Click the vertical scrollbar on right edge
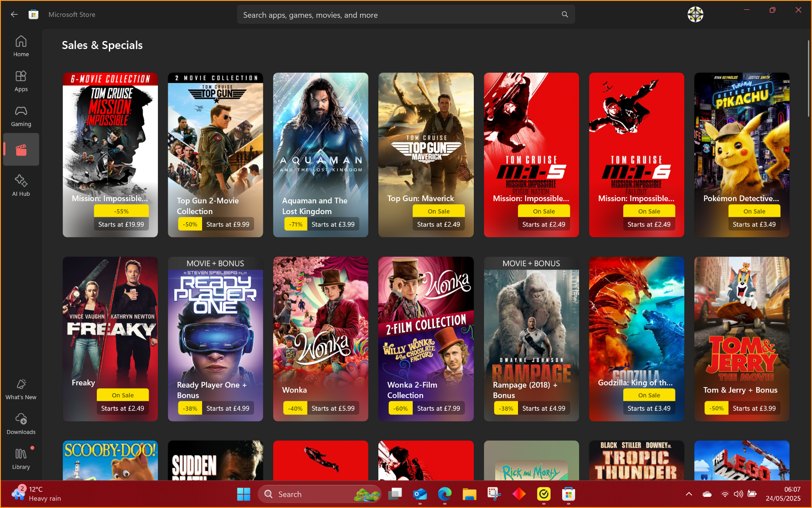 click(808, 78)
